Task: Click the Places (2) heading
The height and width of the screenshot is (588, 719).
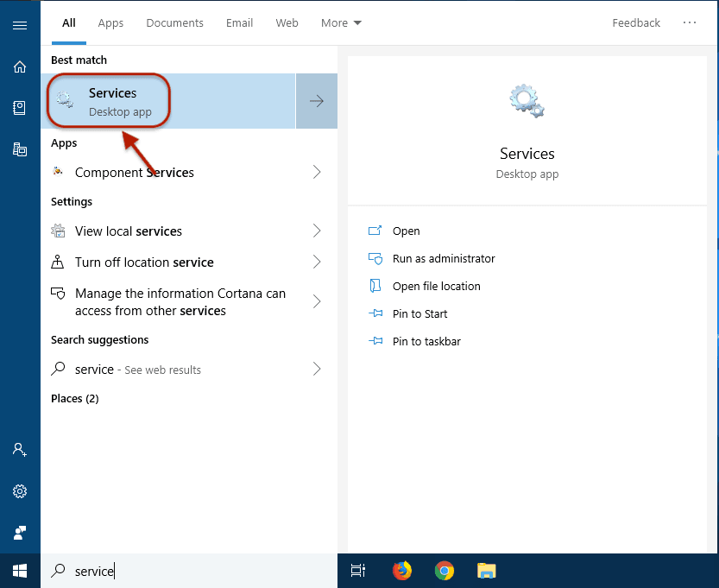Action: (x=75, y=399)
